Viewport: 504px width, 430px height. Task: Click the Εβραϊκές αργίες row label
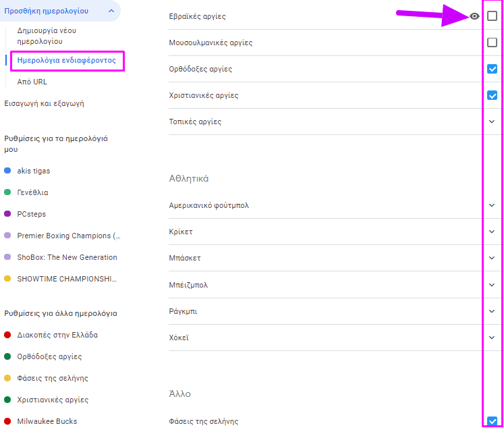click(198, 16)
